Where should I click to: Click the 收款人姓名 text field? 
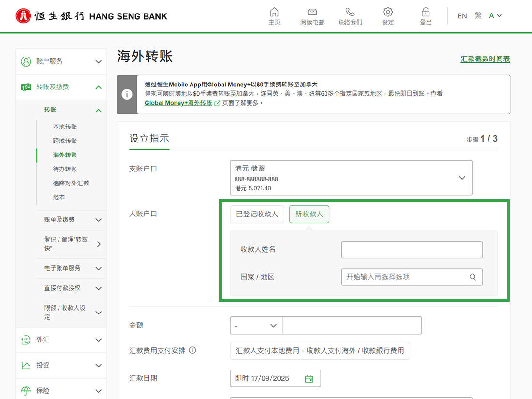412,250
